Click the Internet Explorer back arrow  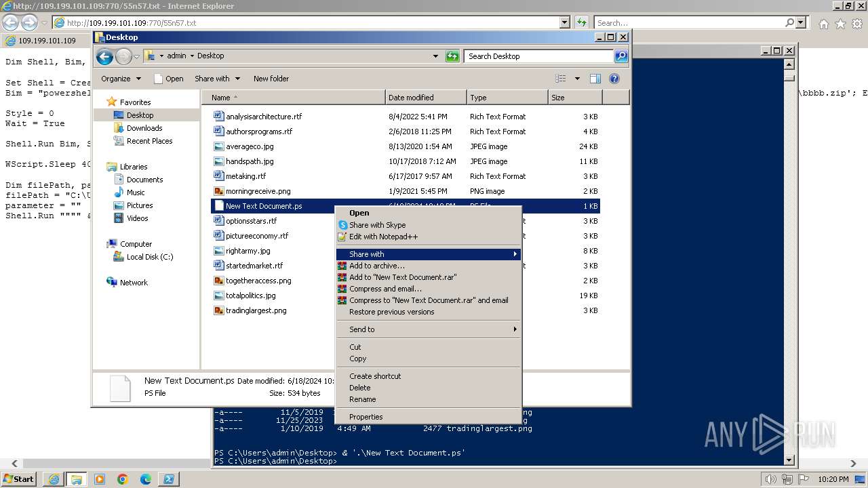coord(10,22)
